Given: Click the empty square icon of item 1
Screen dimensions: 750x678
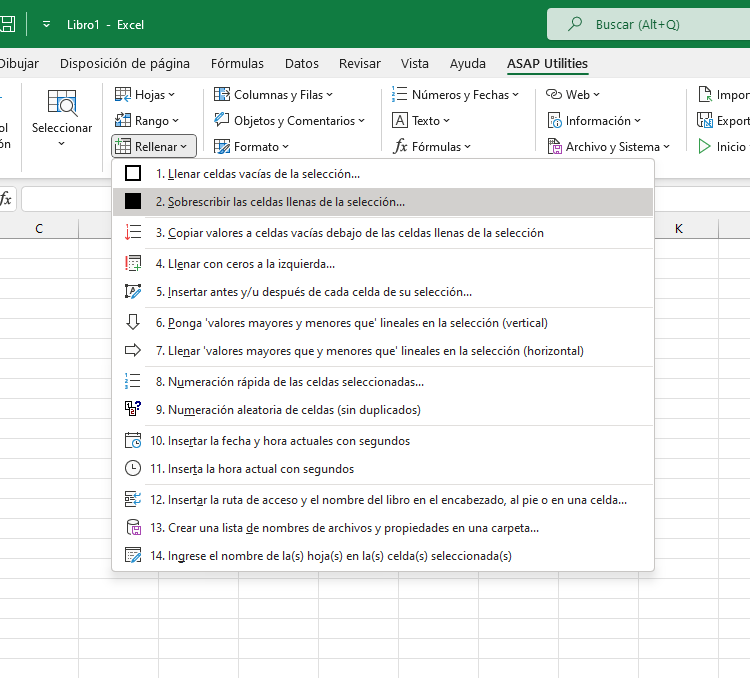Looking at the screenshot, I should point(133,173).
